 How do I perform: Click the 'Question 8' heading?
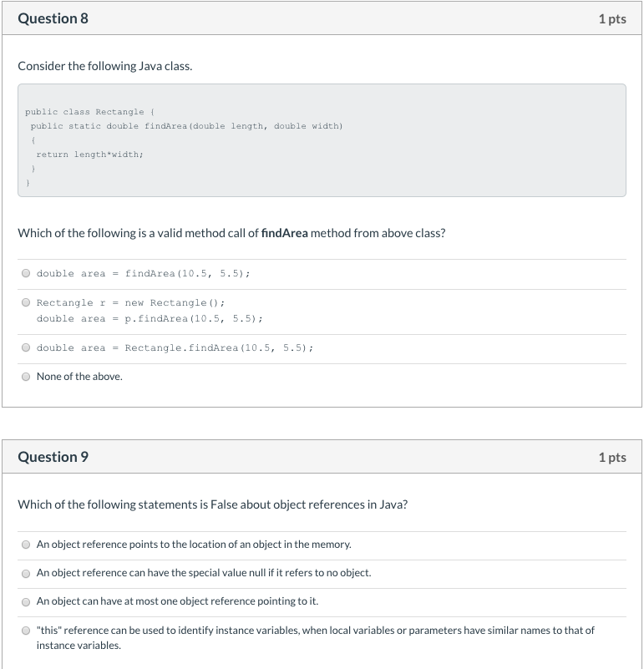pyautogui.click(x=53, y=18)
